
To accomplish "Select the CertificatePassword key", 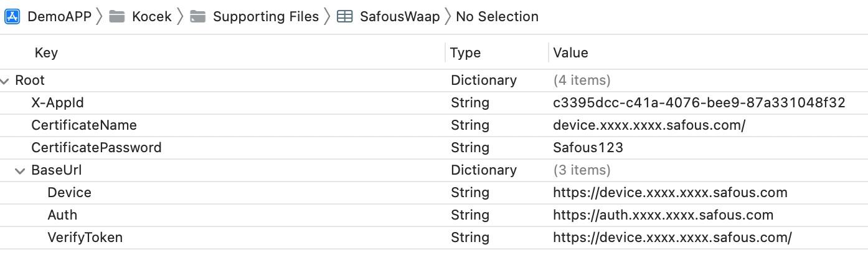I will point(97,148).
